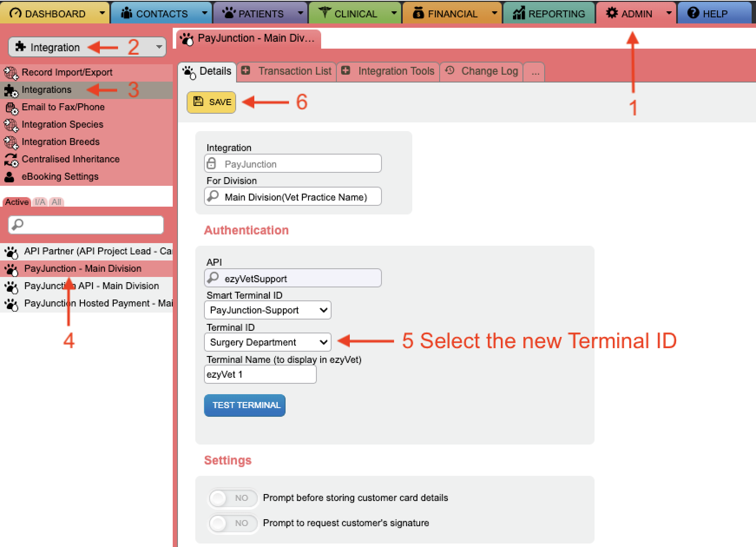756x547 pixels.
Task: Click the Integrations puzzle icon in sidebar
Action: (11, 90)
